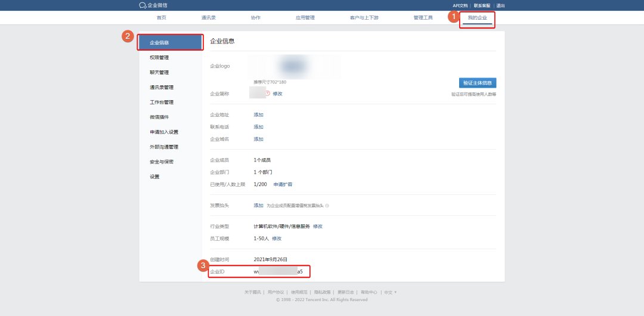Click 修改 next to 行业类型
Viewport: 644px width, 316px height.
[318, 227]
